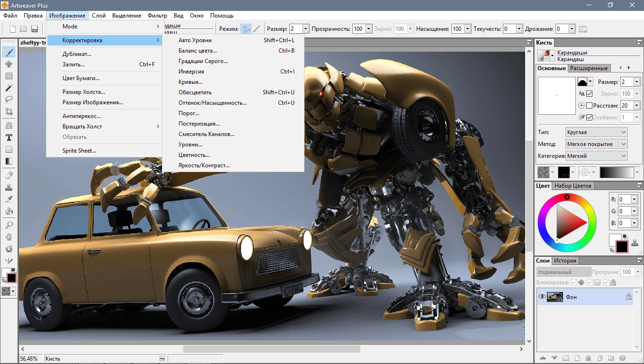This screenshot has height=364, width=644.
Task: Select the Lasso tool
Action: click(x=9, y=100)
